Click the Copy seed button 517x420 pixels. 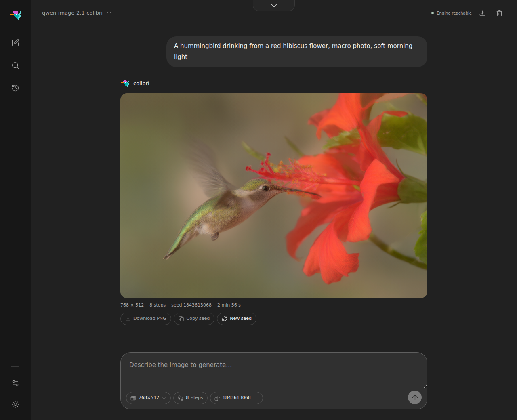[x=194, y=319]
